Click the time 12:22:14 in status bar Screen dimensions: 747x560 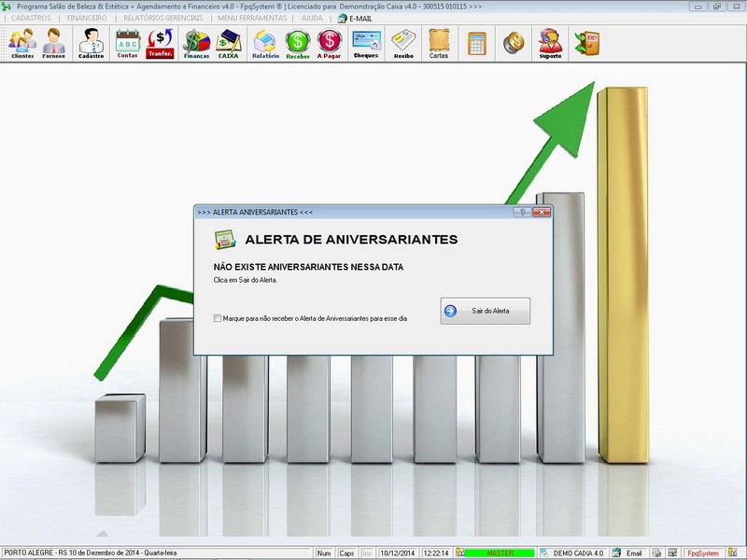[436, 553]
